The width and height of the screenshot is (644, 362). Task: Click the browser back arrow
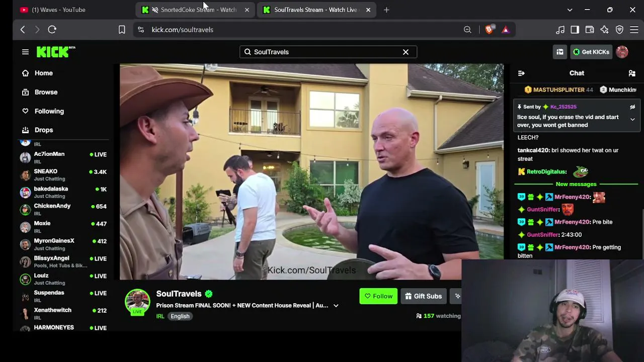[23, 30]
